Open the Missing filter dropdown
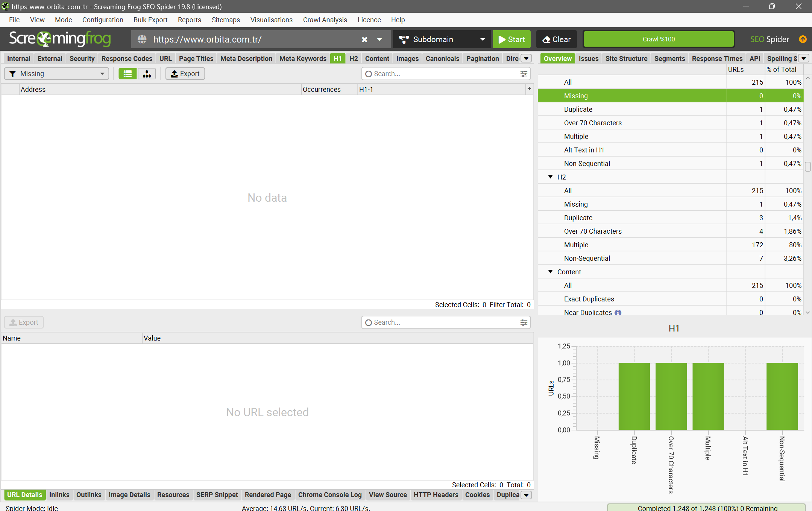The width and height of the screenshot is (812, 511). pos(56,74)
